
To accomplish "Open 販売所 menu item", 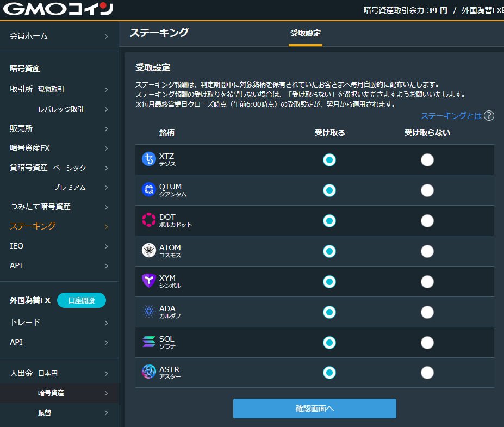I will pyautogui.click(x=59, y=128).
